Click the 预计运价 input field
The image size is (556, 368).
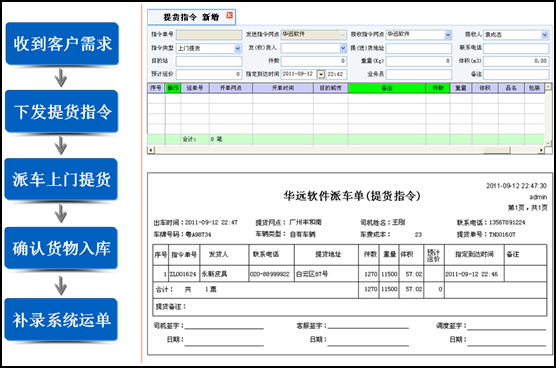tap(209, 74)
